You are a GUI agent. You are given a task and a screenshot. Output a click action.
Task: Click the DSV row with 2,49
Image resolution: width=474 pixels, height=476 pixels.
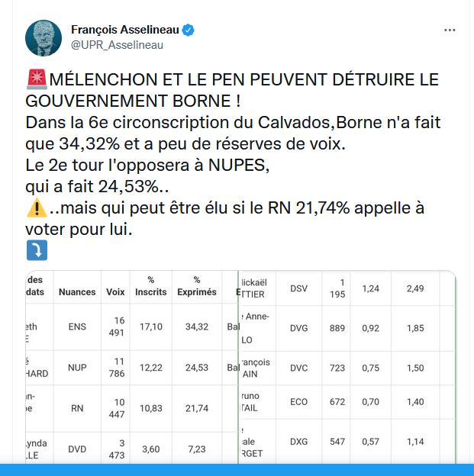[348, 288]
